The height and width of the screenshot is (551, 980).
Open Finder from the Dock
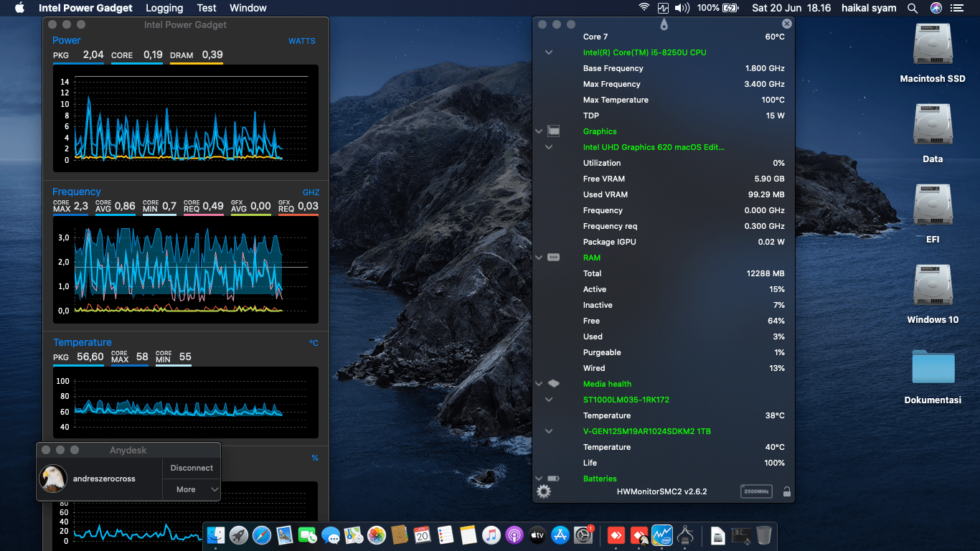(x=216, y=534)
